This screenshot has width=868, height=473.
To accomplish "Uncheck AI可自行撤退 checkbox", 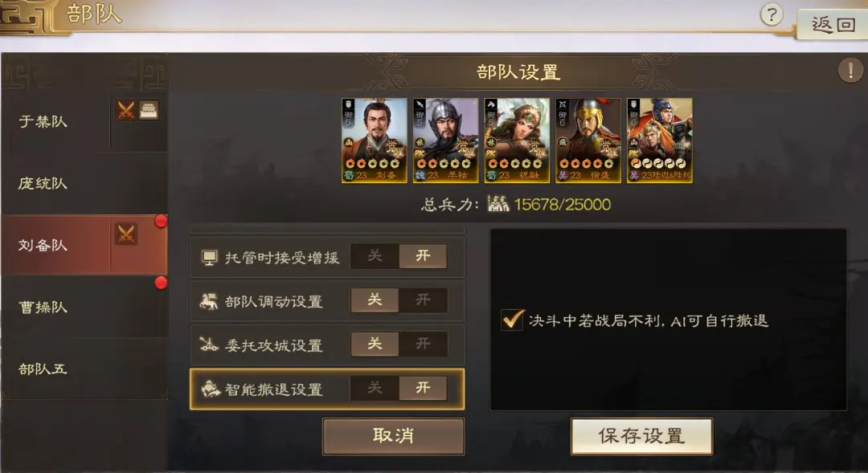I will (512, 320).
